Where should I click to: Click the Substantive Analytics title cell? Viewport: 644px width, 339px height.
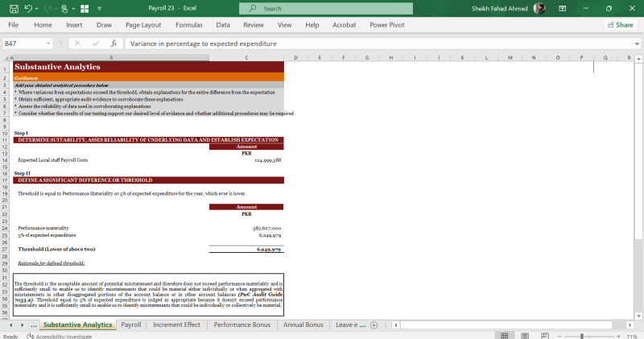point(111,67)
